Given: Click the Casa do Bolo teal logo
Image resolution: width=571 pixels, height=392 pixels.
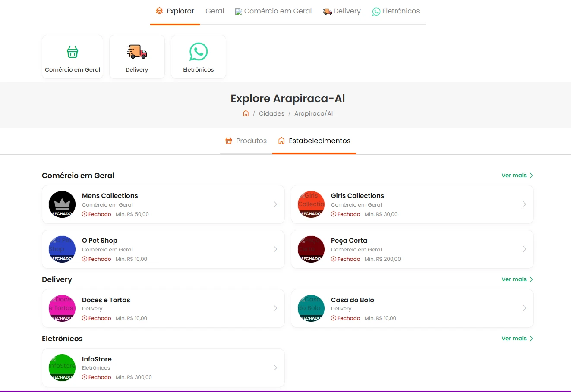Looking at the screenshot, I should 311,308.
